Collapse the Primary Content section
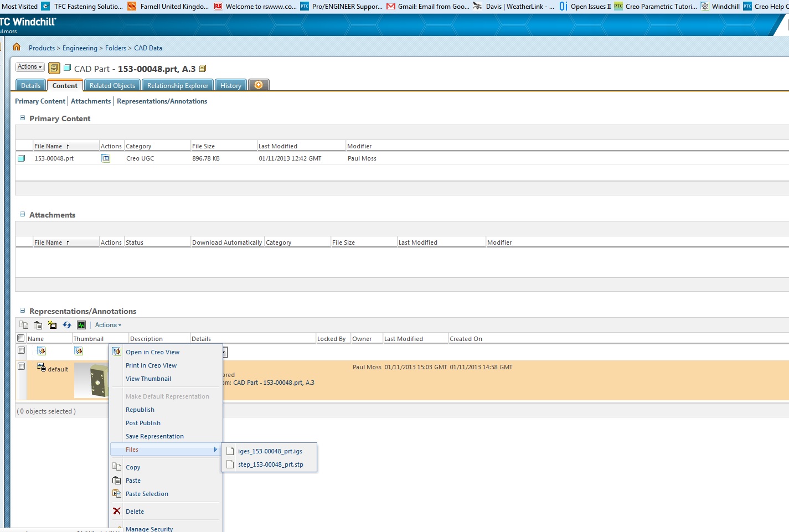Screen dimensions: 789x532 pyautogui.click(x=23, y=118)
